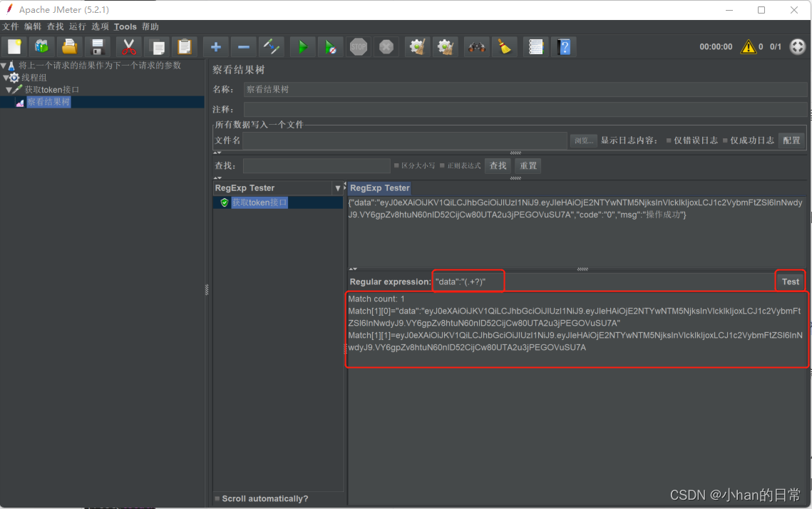Click the 浏览 browse button
812x509 pixels.
click(x=584, y=140)
